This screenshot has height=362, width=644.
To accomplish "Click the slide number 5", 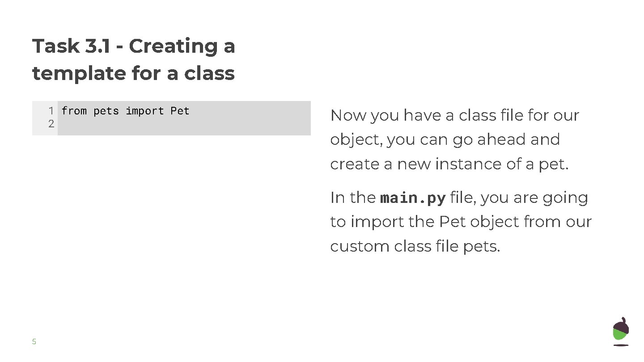I will tap(34, 342).
